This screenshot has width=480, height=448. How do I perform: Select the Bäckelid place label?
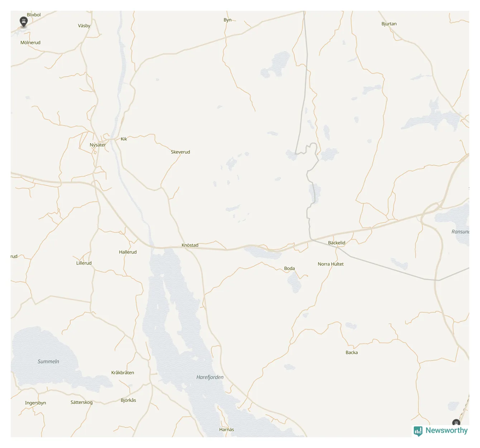click(x=337, y=243)
